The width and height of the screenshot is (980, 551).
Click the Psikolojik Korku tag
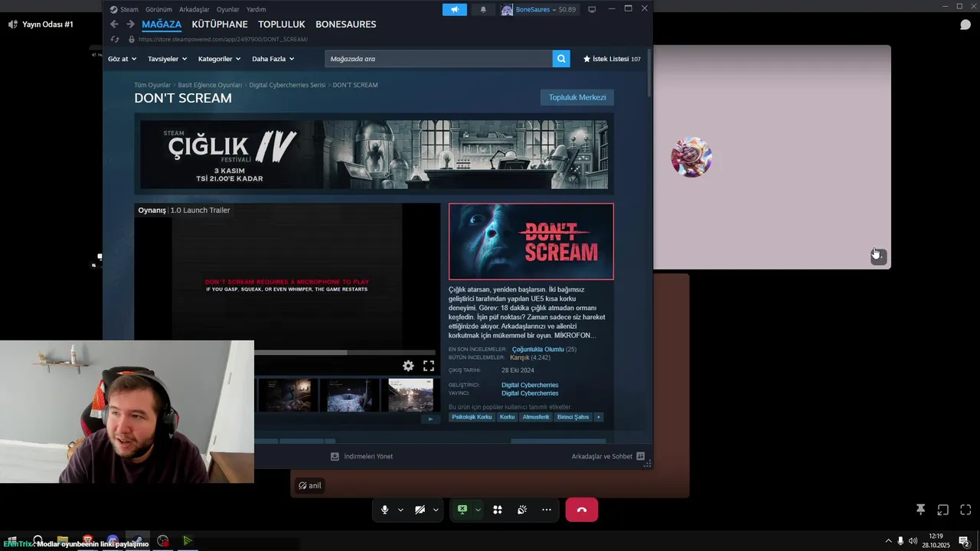[x=472, y=417]
